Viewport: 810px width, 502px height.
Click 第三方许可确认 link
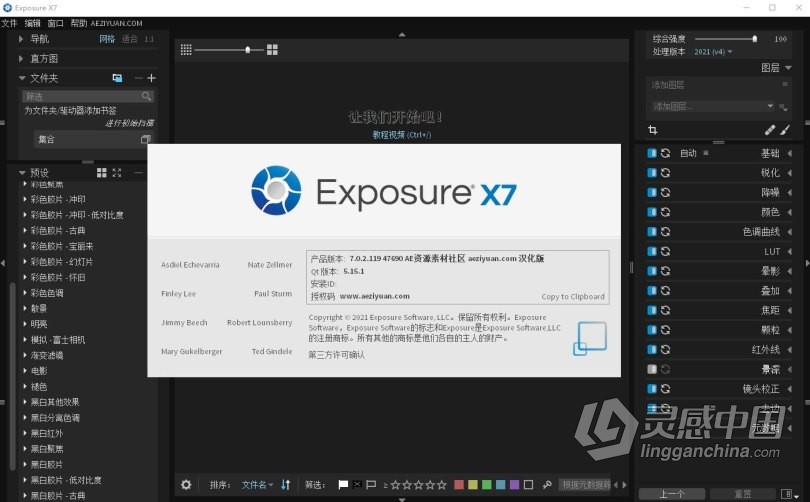click(336, 355)
